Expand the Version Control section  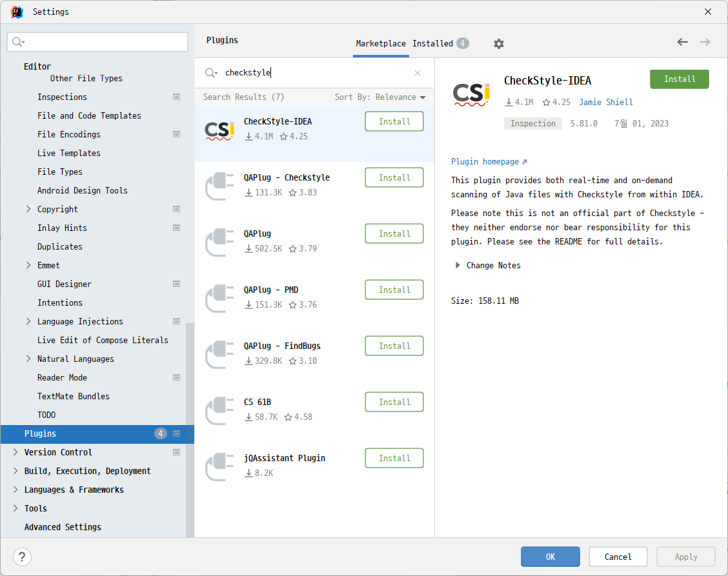tap(15, 453)
